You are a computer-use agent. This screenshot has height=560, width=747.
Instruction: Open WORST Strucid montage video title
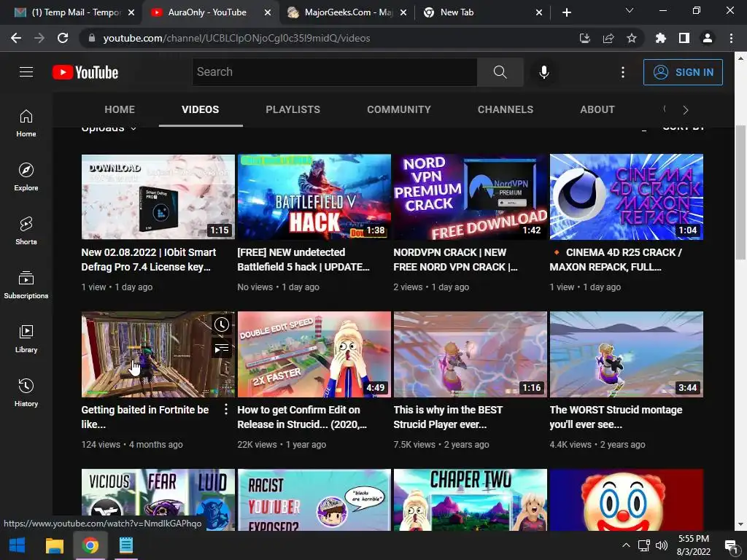pyautogui.click(x=616, y=417)
